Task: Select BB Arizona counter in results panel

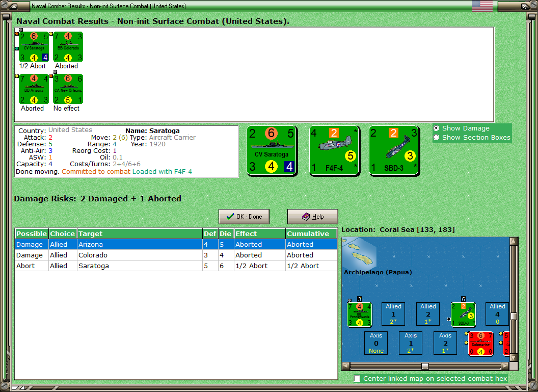Action: pos(34,89)
